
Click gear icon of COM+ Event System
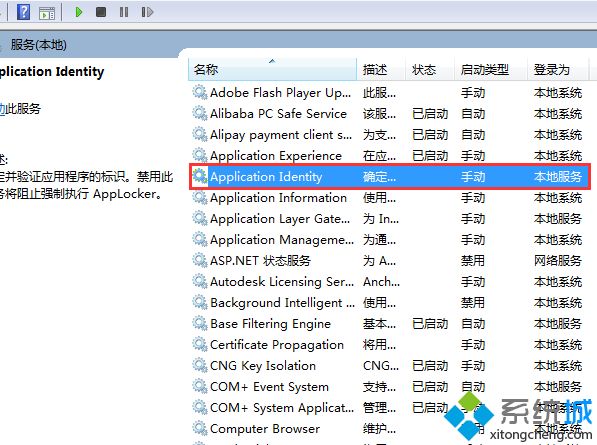click(200, 386)
